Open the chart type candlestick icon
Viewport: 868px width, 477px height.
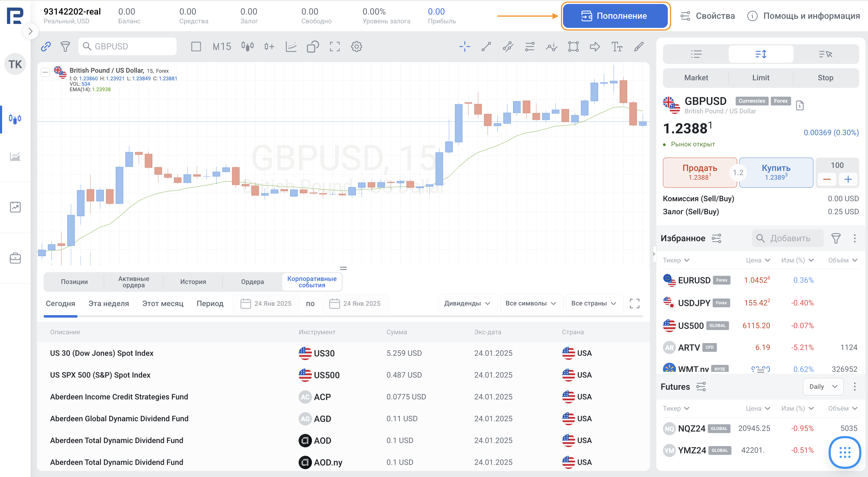[247, 47]
